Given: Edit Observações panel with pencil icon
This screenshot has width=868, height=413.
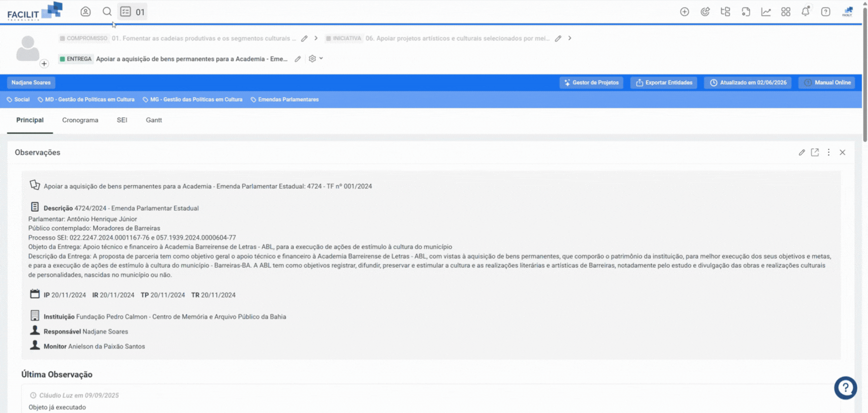Looking at the screenshot, I should tap(801, 152).
